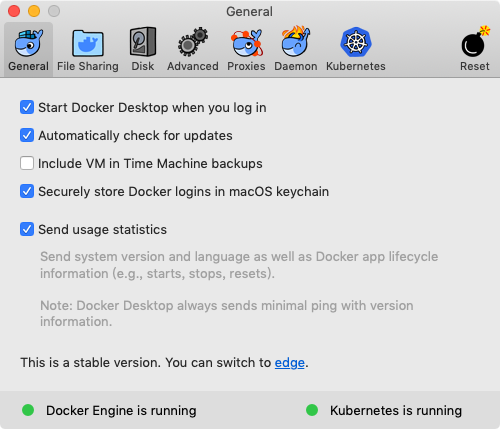
Task: Click Kubernetes green status indicator
Action: [x=312, y=410]
